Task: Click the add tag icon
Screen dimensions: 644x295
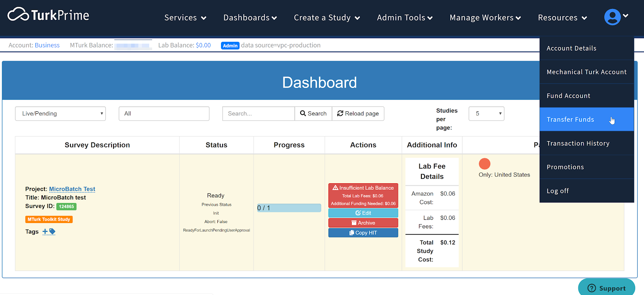Action: coord(49,231)
